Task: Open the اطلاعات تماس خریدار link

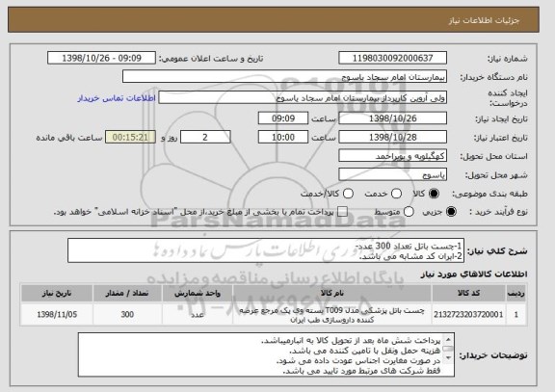Action: (x=117, y=98)
